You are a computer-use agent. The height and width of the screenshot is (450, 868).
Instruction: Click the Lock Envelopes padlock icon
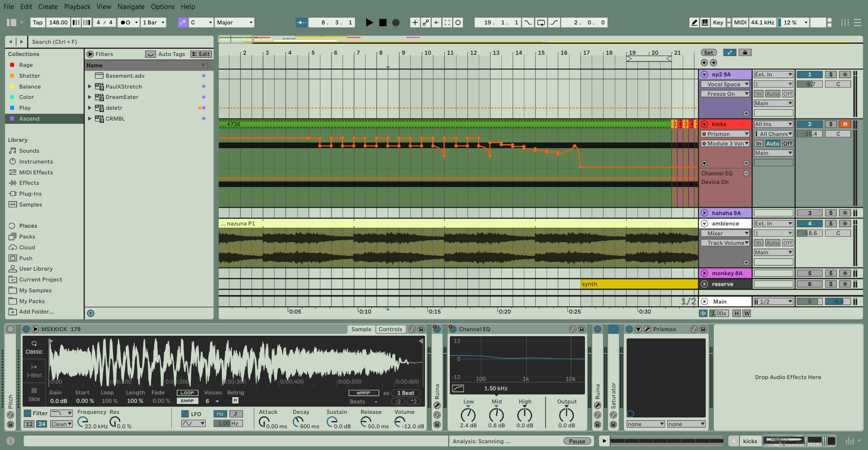point(745,52)
